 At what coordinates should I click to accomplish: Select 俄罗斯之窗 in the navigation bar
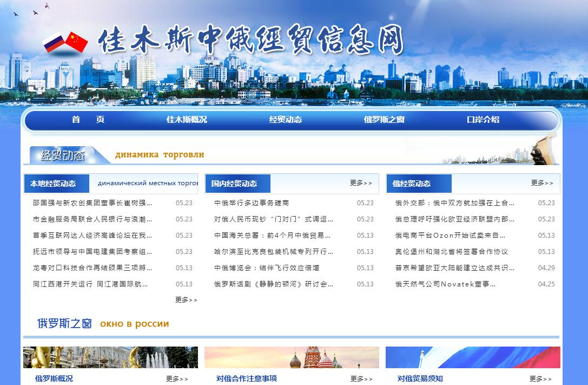tap(384, 120)
